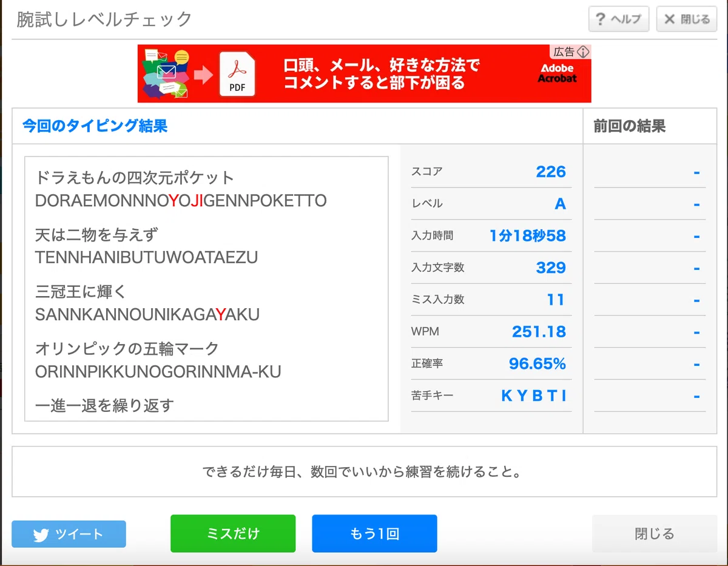Click the level value A
The height and width of the screenshot is (566, 728).
(x=561, y=204)
